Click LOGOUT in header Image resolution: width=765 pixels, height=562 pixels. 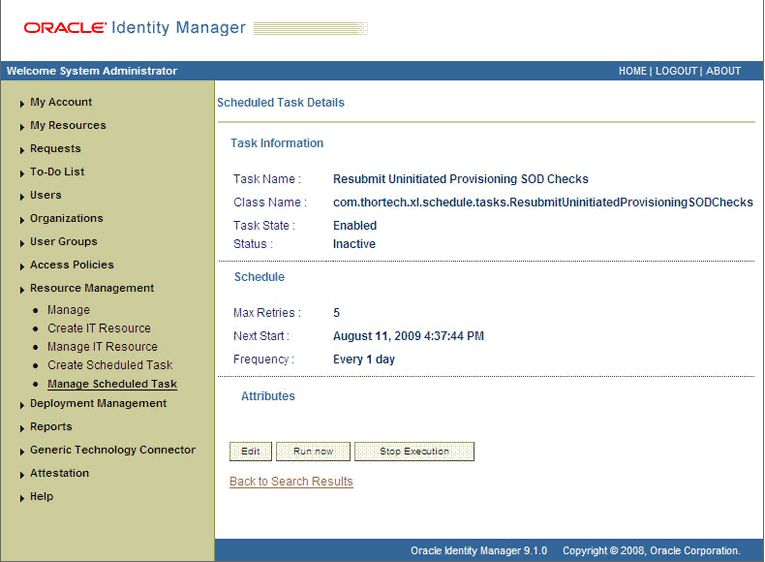point(676,71)
